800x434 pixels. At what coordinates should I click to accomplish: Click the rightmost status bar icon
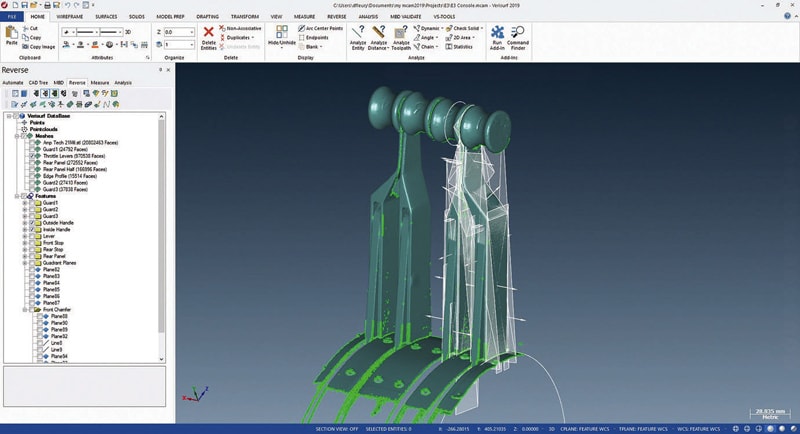point(793,429)
